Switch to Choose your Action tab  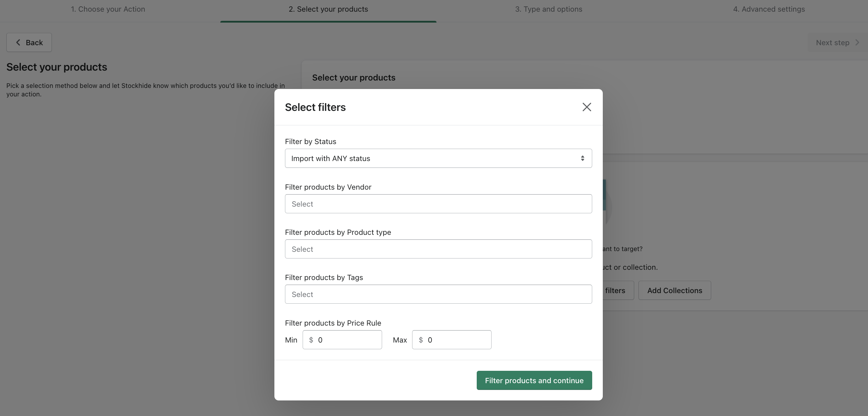coord(108,9)
